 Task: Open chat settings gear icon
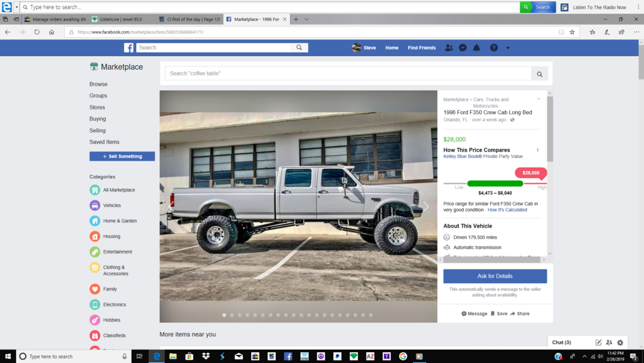point(620,342)
